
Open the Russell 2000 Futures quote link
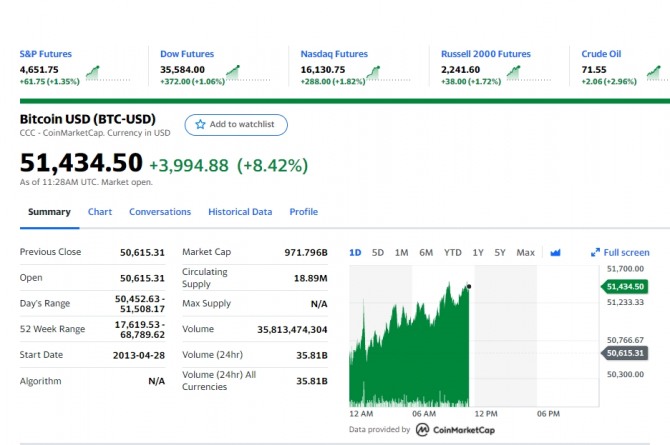pyautogui.click(x=486, y=54)
